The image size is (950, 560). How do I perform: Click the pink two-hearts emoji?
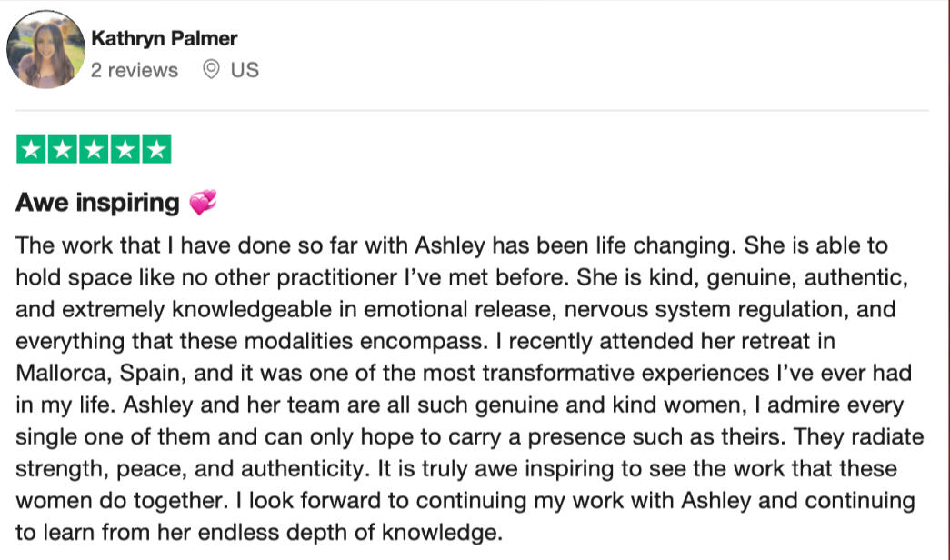click(203, 203)
